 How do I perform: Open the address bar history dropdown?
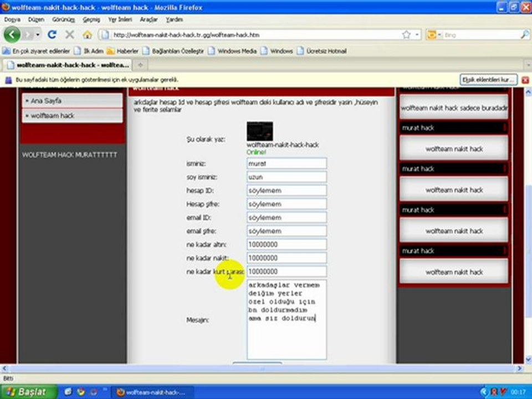point(417,34)
